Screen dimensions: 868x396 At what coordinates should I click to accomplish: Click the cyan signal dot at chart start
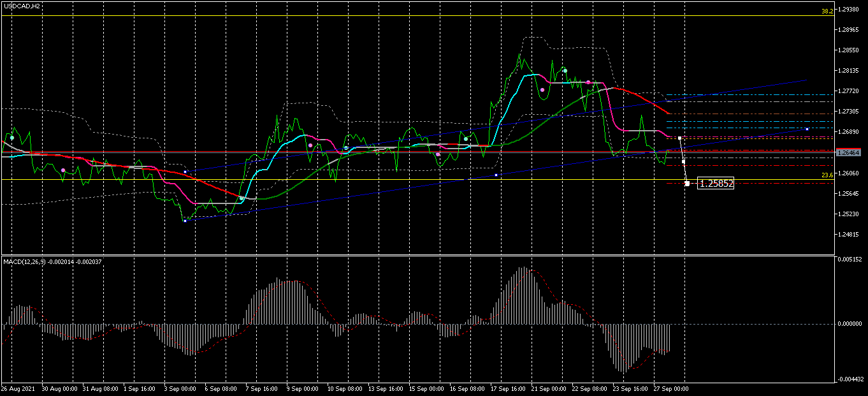(x=11, y=137)
